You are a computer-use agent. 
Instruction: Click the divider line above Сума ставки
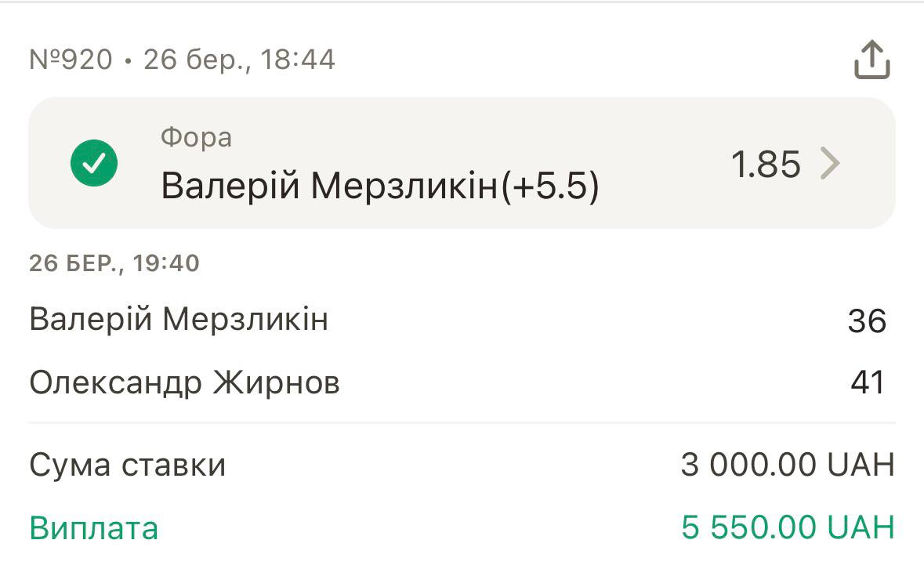[x=461, y=423]
